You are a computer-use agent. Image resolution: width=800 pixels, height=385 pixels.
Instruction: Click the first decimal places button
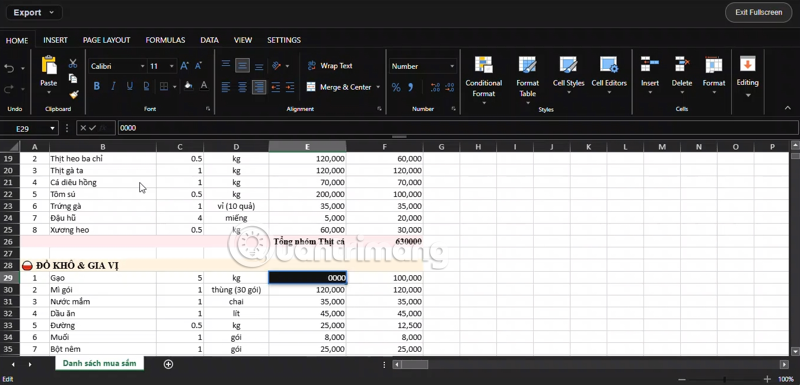[x=435, y=87]
